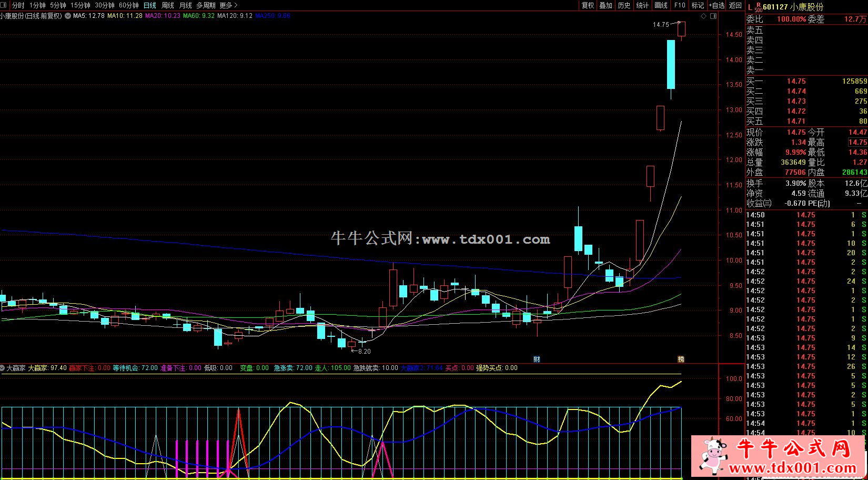868x480 pixels.
Task: Click the 买二 price 14.74
Action: coord(796,91)
